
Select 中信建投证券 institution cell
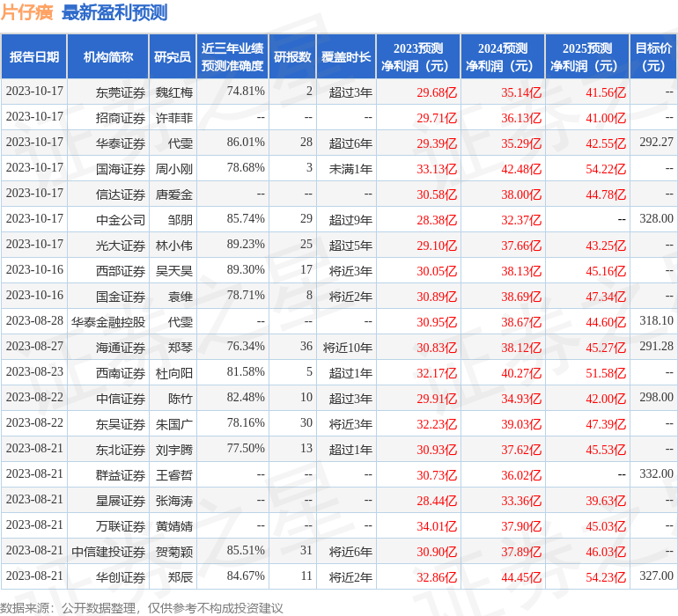pos(108,552)
